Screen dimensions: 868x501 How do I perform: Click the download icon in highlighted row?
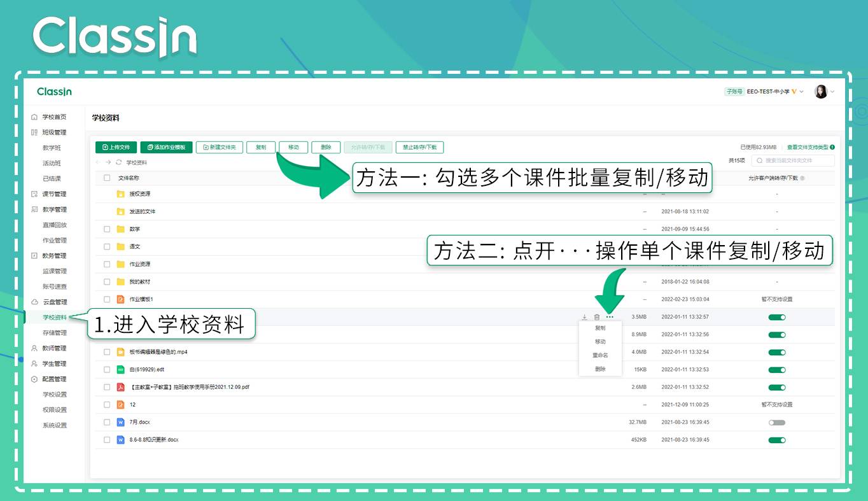pos(584,317)
